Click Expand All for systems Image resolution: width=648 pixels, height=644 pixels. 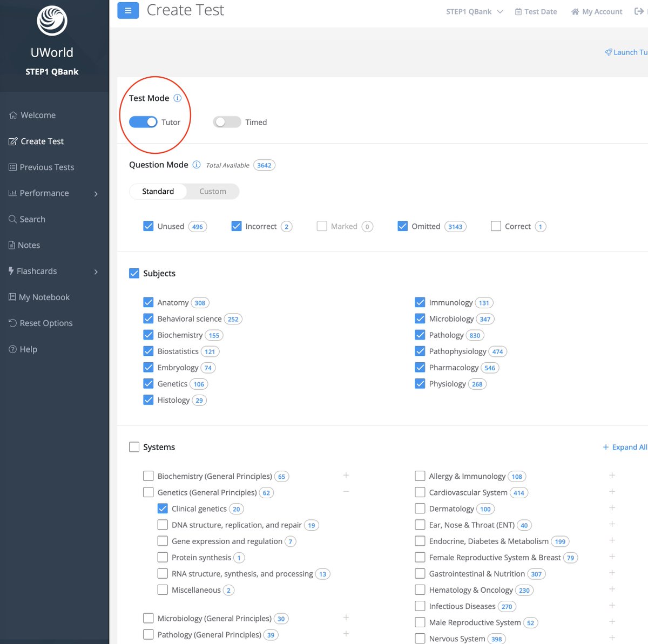pos(625,447)
